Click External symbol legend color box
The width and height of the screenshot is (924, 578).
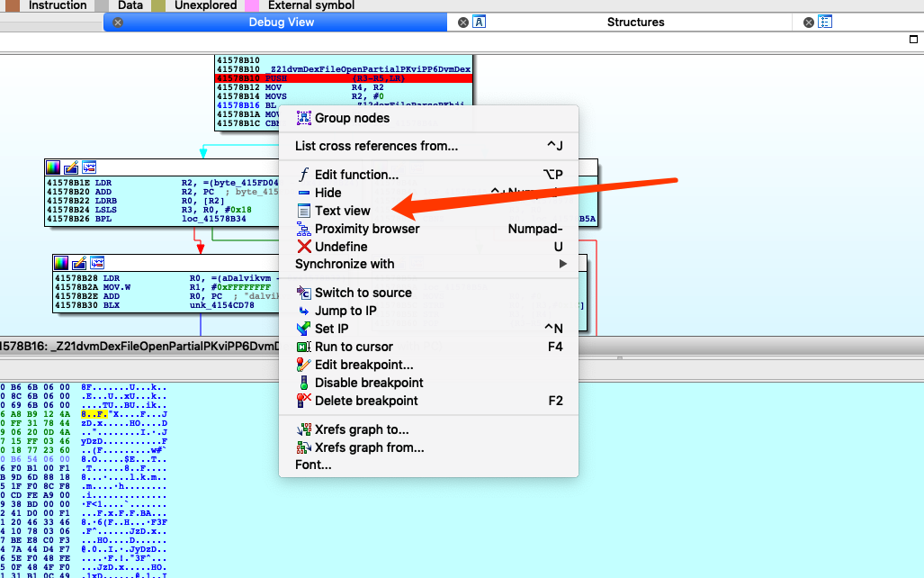tap(252, 6)
